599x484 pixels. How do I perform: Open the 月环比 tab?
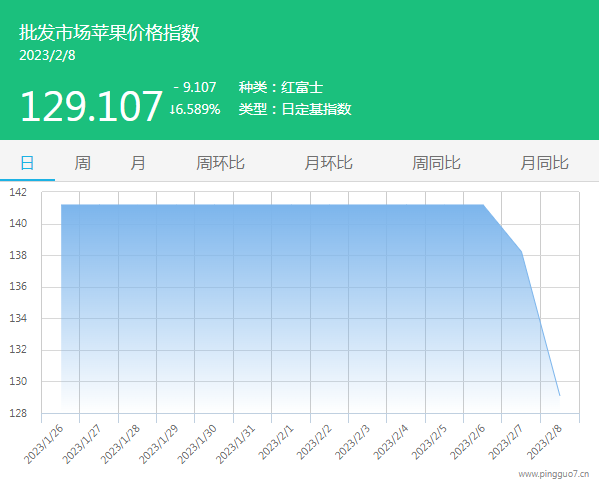click(x=329, y=163)
